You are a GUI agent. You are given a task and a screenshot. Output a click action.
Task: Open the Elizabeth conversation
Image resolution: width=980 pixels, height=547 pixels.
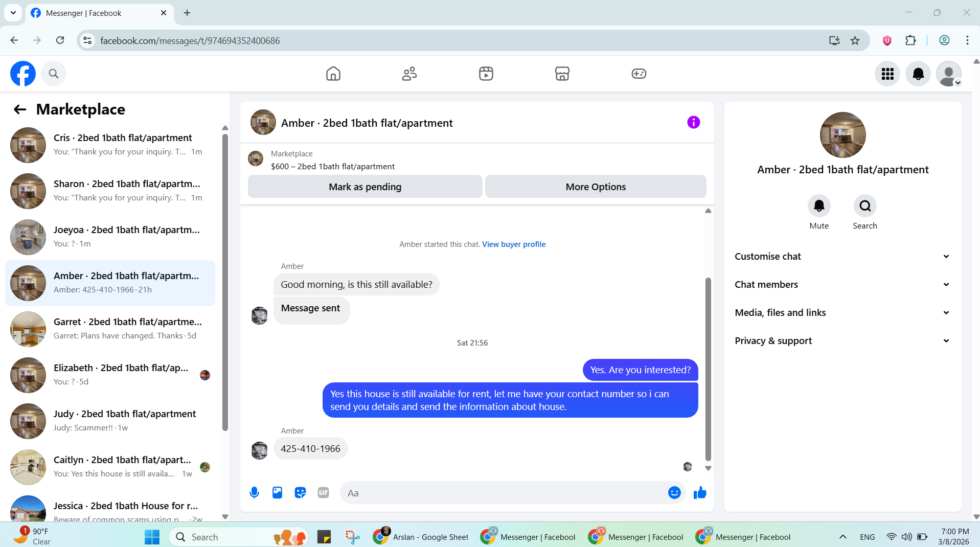click(110, 375)
